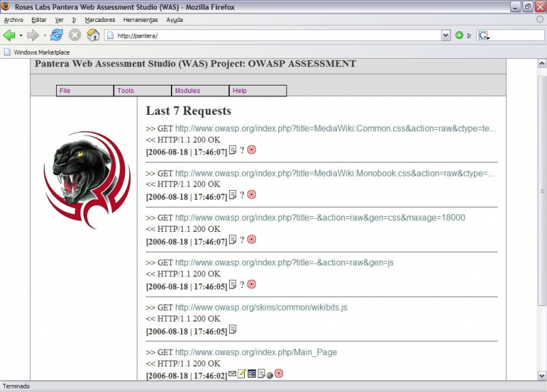547x392 pixels.
Task: Open the notes icon for Main_Page request
Action: (x=241, y=374)
